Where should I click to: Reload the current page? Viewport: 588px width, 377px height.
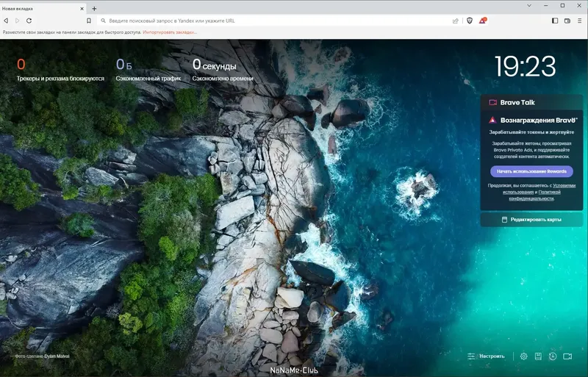point(29,21)
